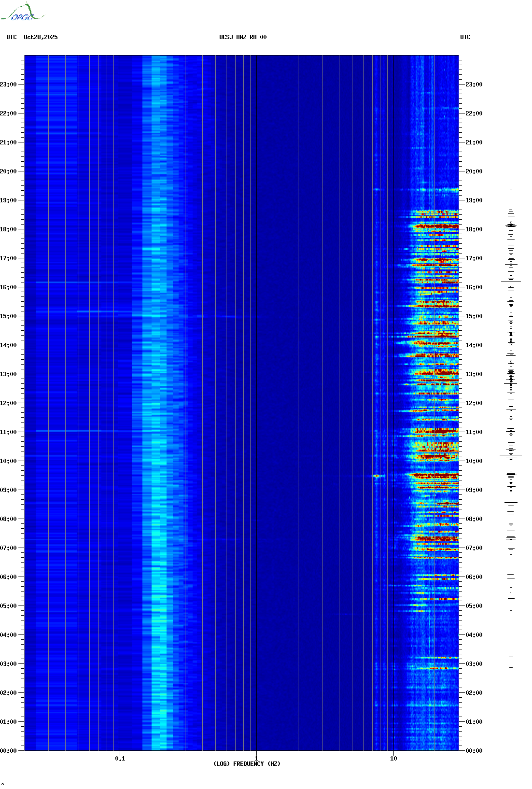Click the 1 Hz frequency axis label
This screenshot has width=532, height=789.
256,758
